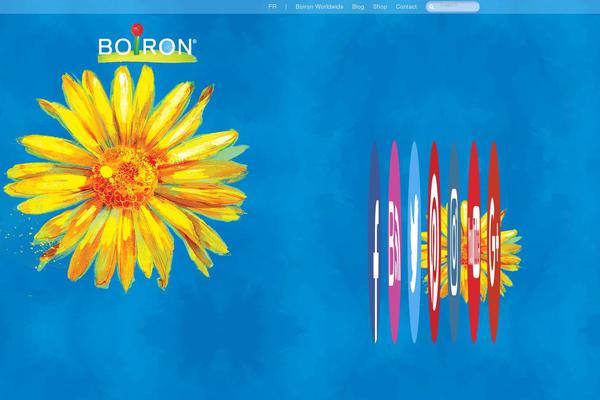Open the Facebook social icon
This screenshot has height=400, width=600.
(x=375, y=243)
